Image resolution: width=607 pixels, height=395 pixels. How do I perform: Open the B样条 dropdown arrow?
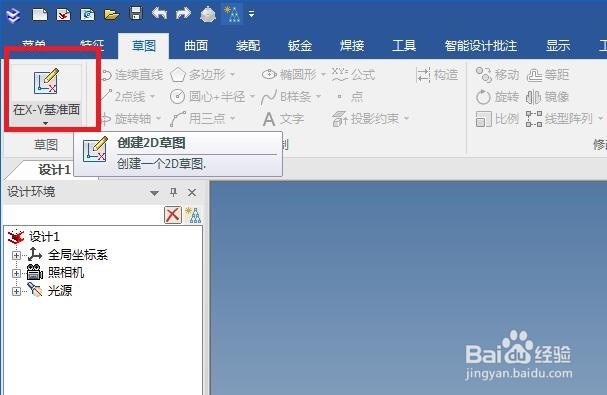point(319,96)
